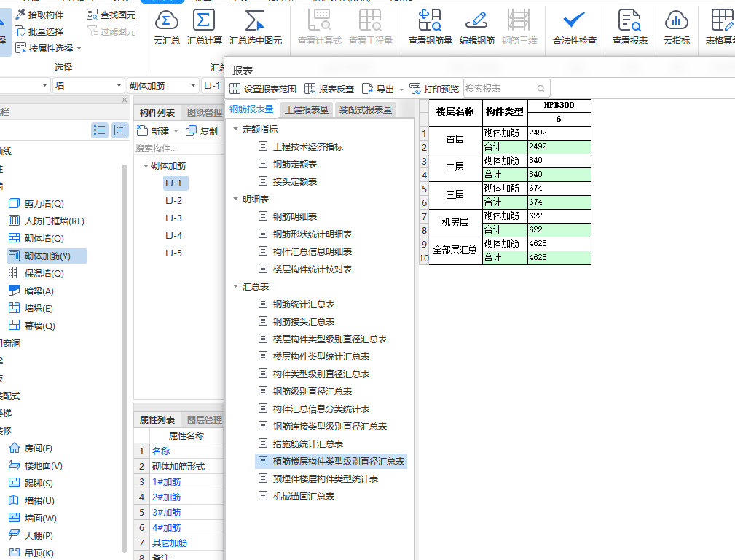Switch to 钢筋报表量 tab

[x=252, y=109]
